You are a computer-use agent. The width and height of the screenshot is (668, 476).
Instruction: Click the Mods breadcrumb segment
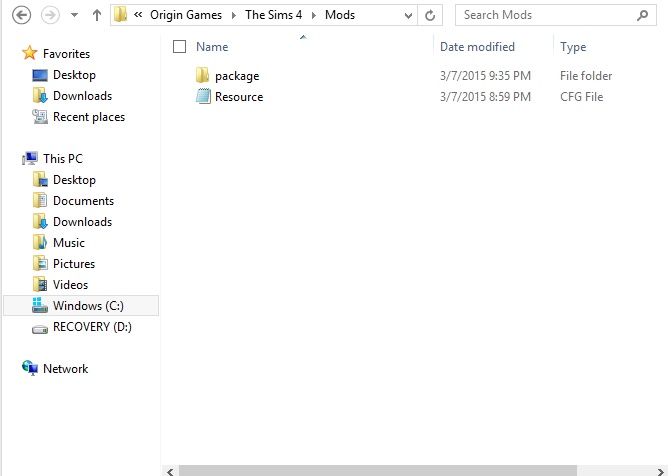coord(340,15)
